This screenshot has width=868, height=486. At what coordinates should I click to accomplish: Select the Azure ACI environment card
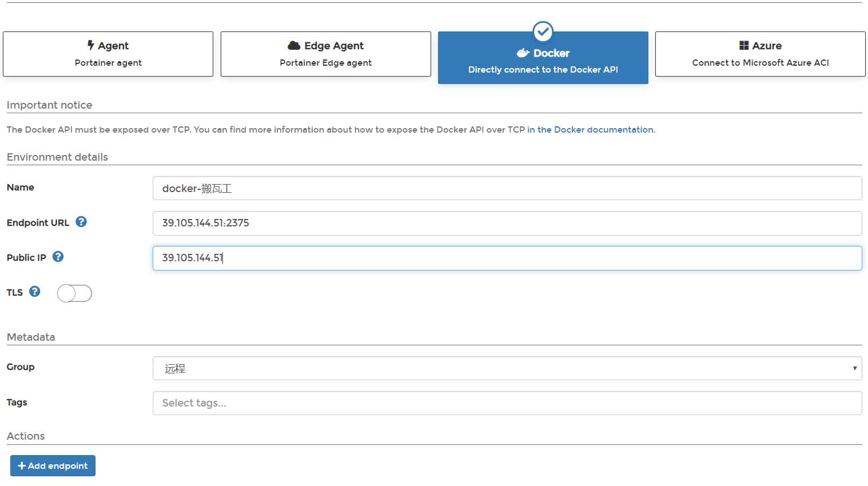(761, 54)
